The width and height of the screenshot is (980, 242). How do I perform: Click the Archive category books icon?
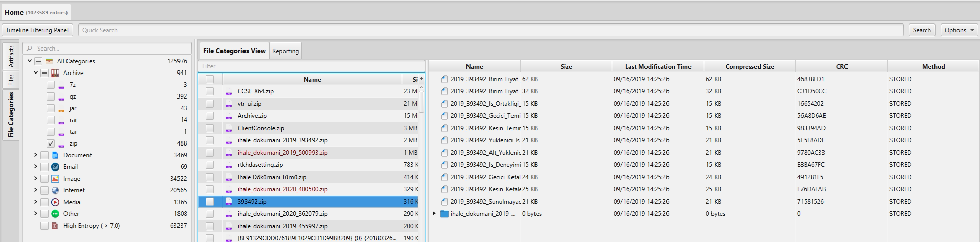tap(55, 73)
